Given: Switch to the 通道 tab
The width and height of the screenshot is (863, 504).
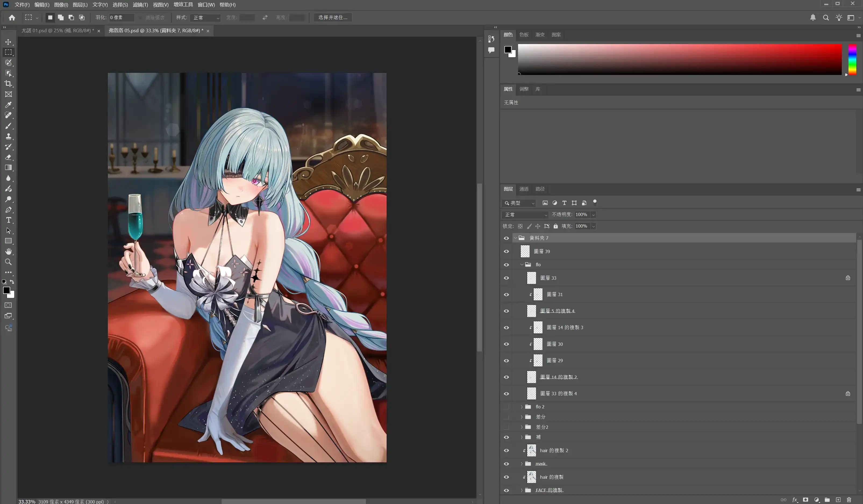Looking at the screenshot, I should [524, 189].
